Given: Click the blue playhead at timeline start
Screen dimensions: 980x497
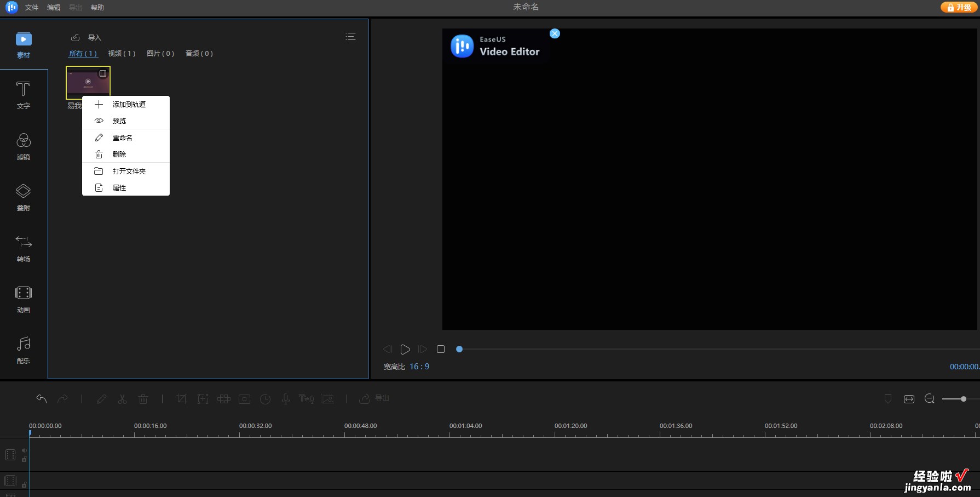Looking at the screenshot, I should point(30,433).
